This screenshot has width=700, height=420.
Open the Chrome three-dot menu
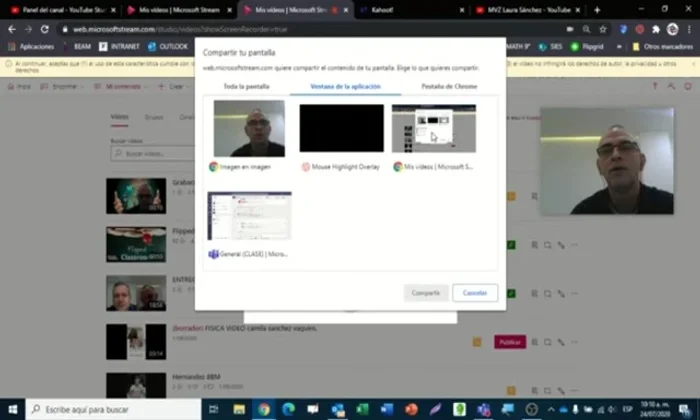pos(689,29)
